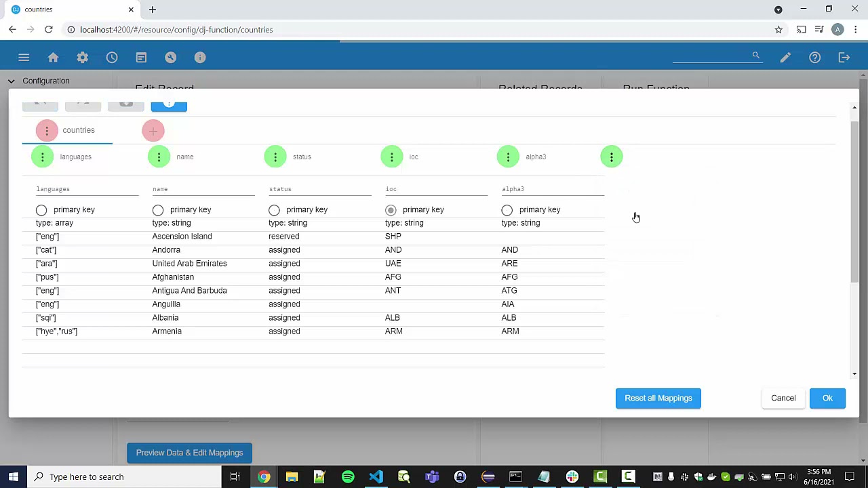Set alpha3 as primary key

(507, 210)
